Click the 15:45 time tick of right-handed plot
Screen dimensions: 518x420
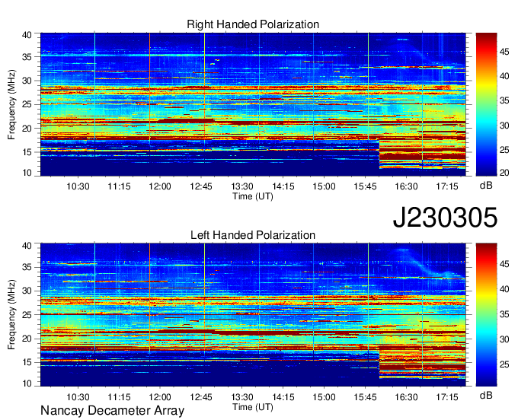366,186
